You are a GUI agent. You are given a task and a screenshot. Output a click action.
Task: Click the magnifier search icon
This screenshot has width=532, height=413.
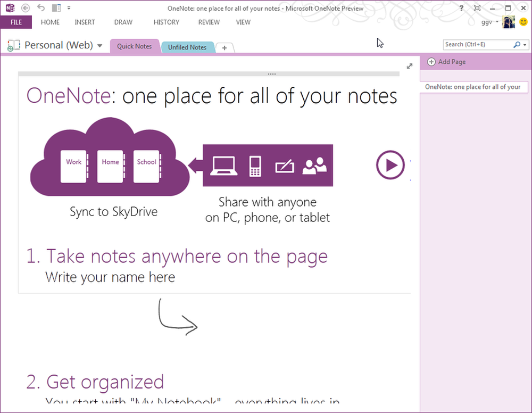click(x=517, y=45)
